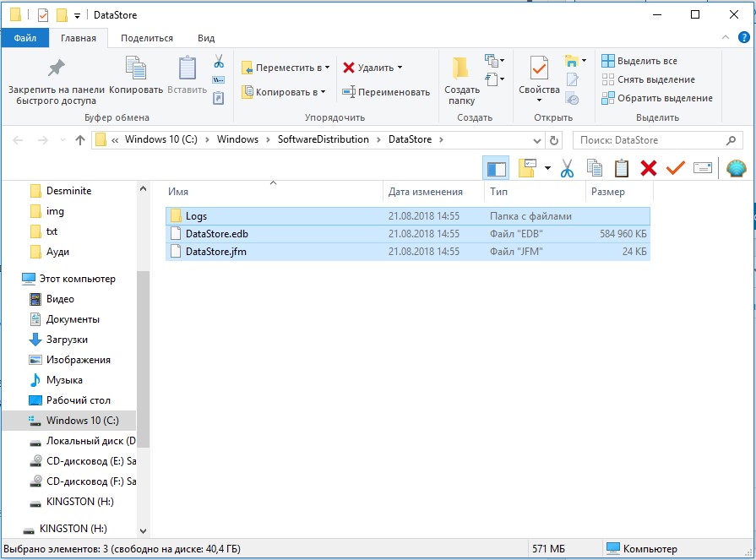Click the navigation pane scroll down arrow
The image size is (756, 560).
[143, 531]
